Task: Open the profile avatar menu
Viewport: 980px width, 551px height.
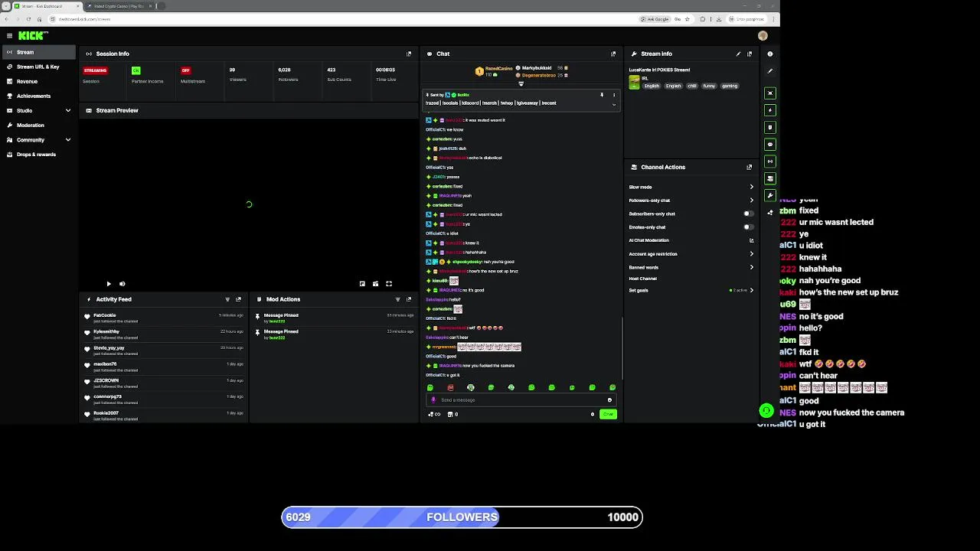Action: pyautogui.click(x=763, y=35)
